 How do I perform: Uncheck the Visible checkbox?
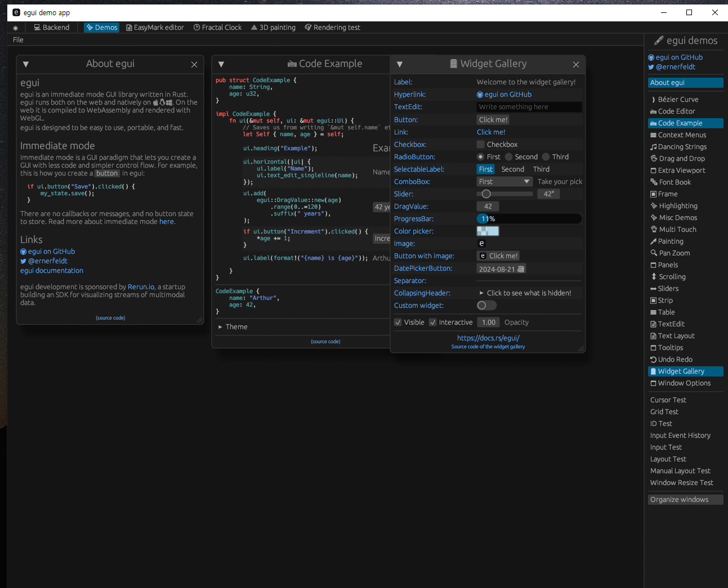[398, 322]
